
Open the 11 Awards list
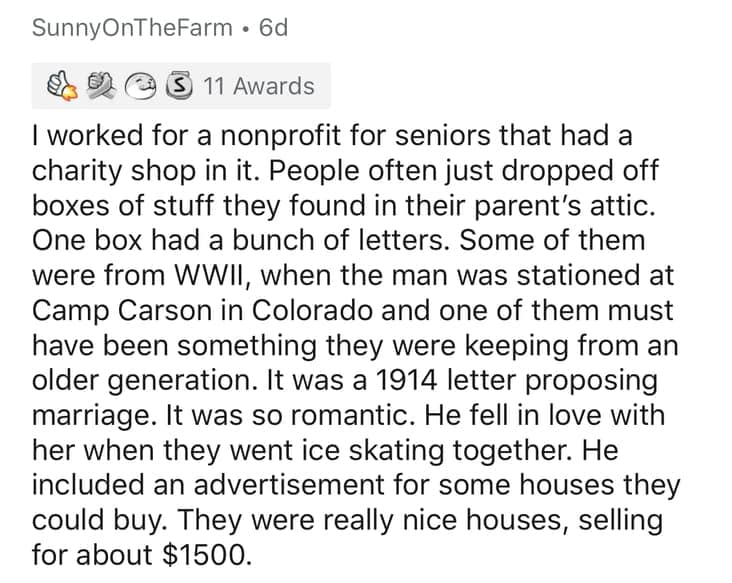pos(258,87)
